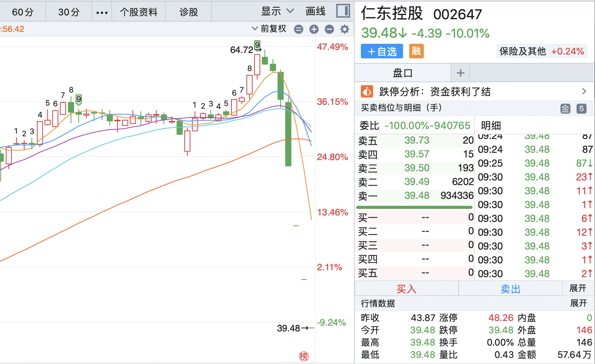Toggle the 5-level depth icon
Image resolution: width=595 pixels, height=364 pixels.
pyautogui.click(x=582, y=109)
